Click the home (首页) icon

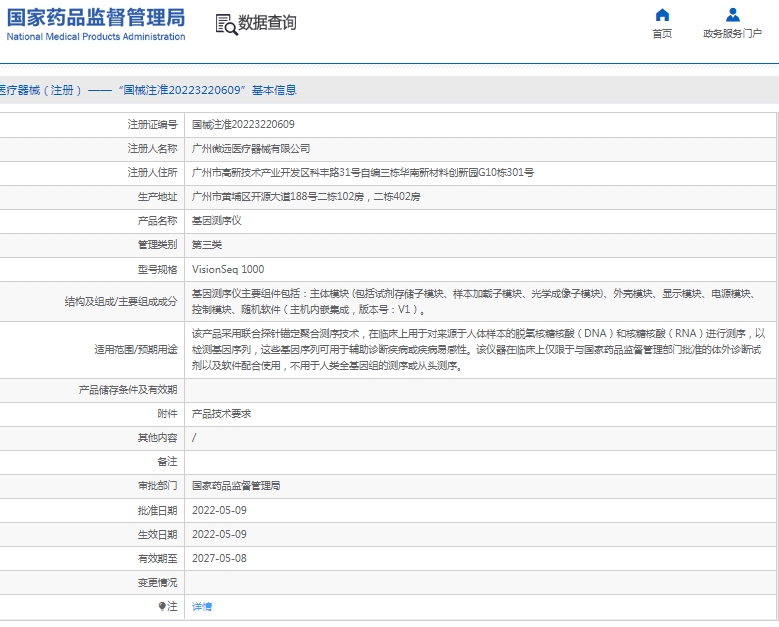click(x=662, y=15)
